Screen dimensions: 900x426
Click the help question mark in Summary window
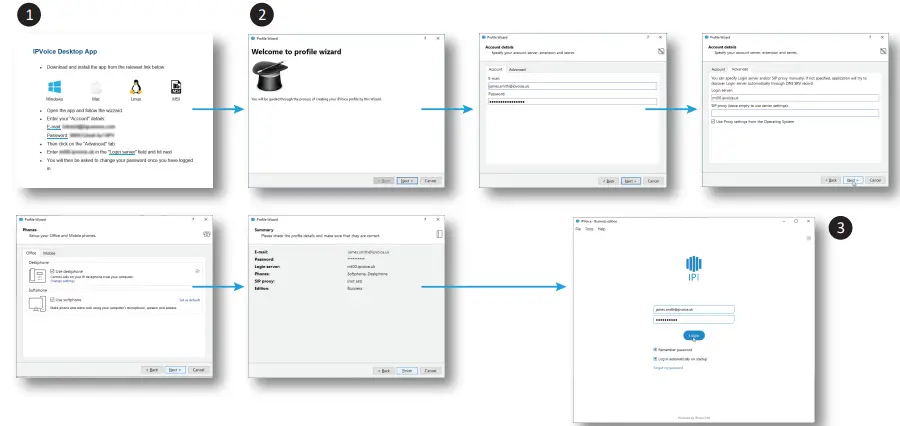[425, 219]
